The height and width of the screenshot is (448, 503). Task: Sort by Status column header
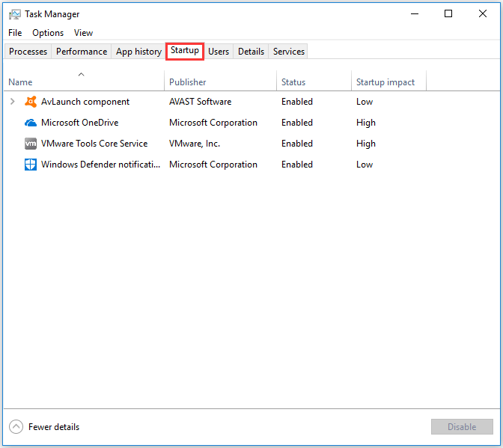(293, 82)
